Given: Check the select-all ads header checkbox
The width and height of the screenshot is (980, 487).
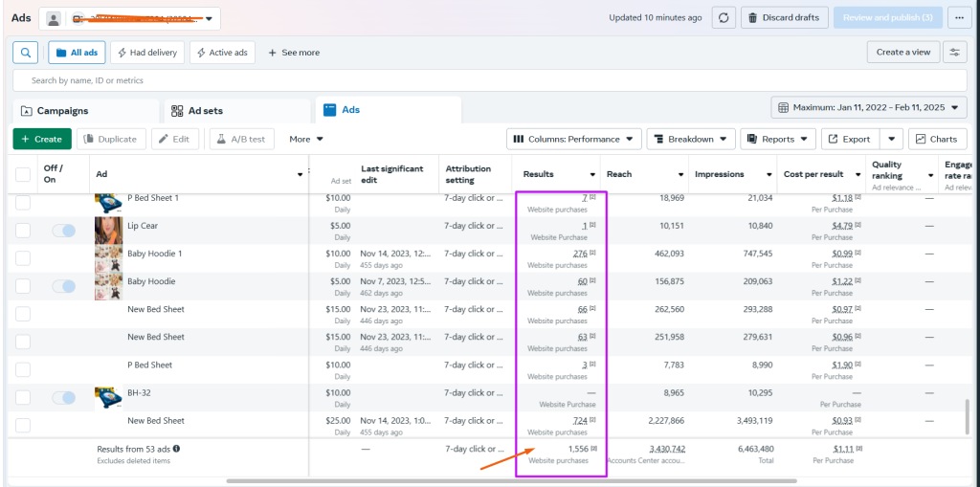Looking at the screenshot, I should pyautogui.click(x=23, y=174).
